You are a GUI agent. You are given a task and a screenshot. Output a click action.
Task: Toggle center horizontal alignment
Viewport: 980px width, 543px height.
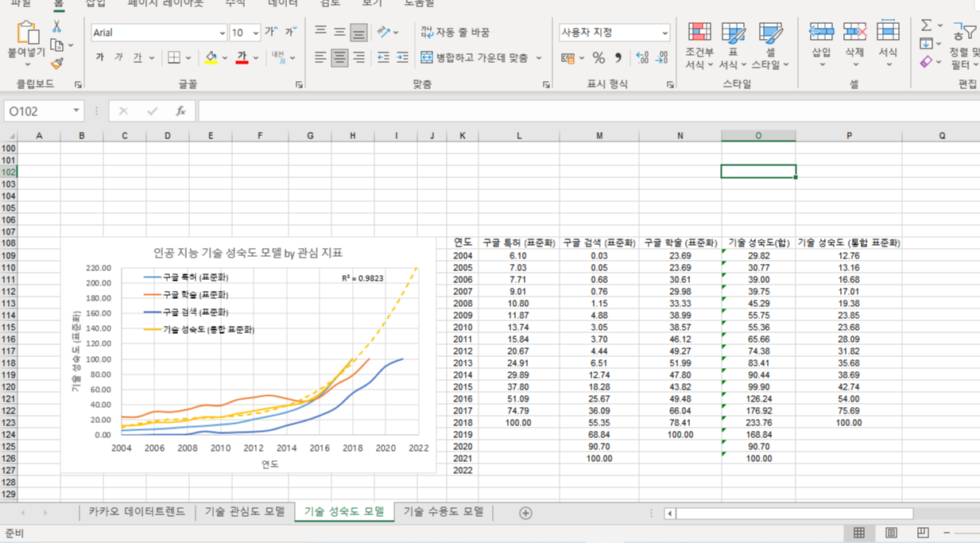pos(339,57)
